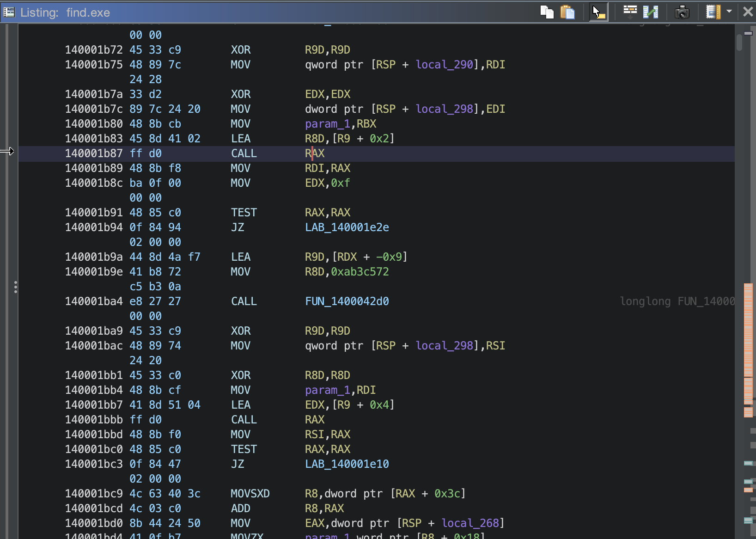Click operand RSI,RAX at 140001bbd
This screenshot has width=756, height=539.
click(328, 435)
